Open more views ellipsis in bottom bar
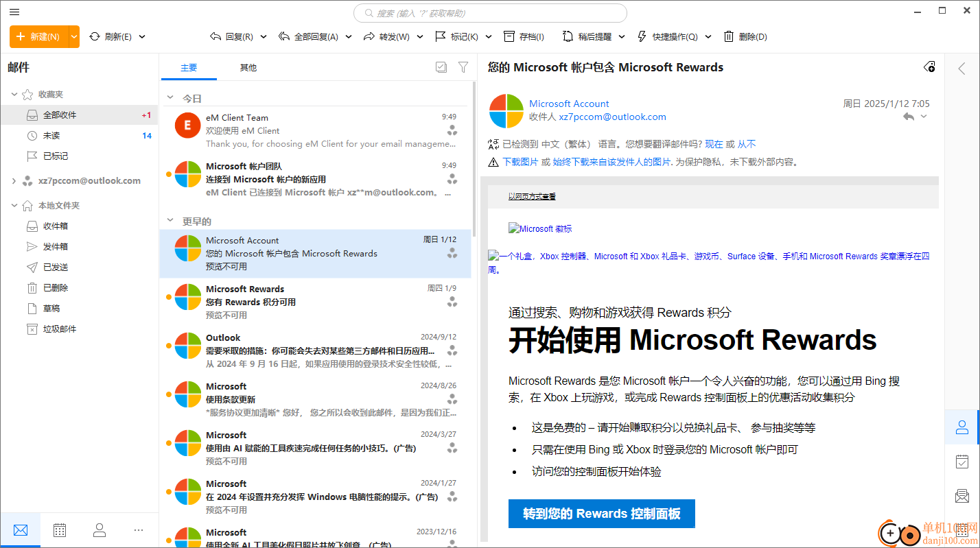The width and height of the screenshot is (980, 548). [139, 529]
